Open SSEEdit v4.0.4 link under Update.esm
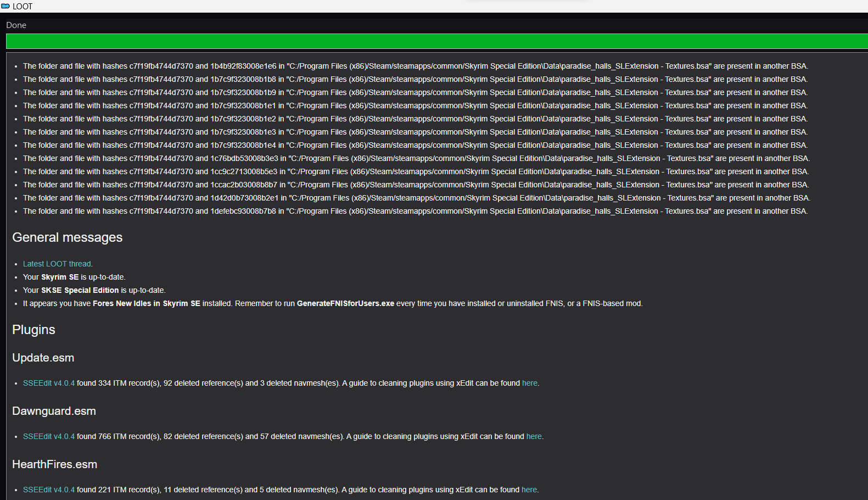The width and height of the screenshot is (868, 500). click(x=49, y=383)
